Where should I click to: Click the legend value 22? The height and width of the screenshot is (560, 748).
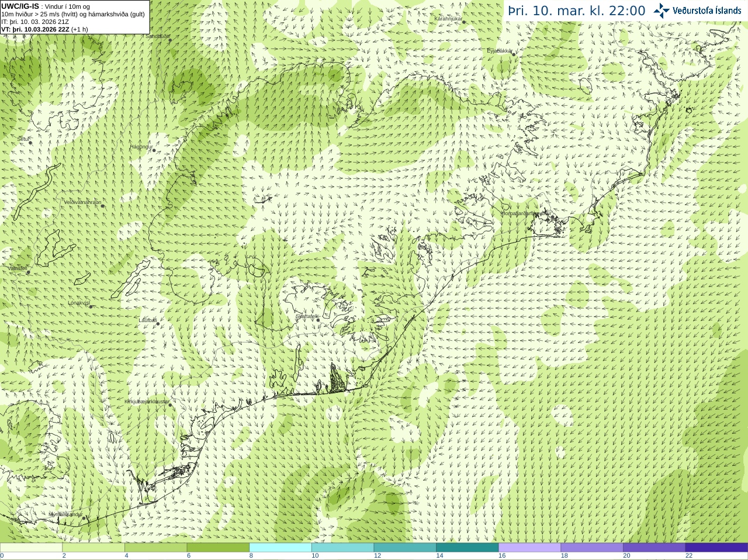(x=689, y=556)
